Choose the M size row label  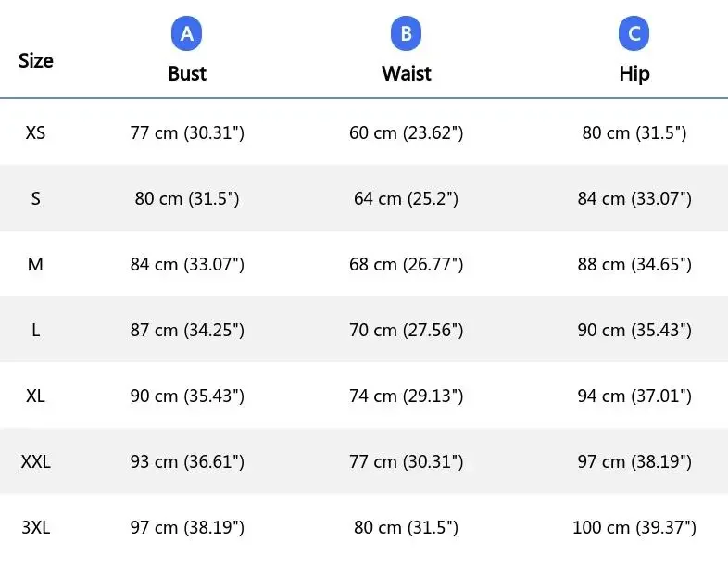(x=36, y=264)
